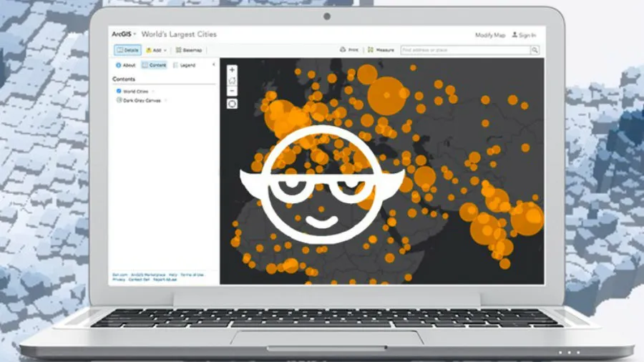Click Sign In

524,35
